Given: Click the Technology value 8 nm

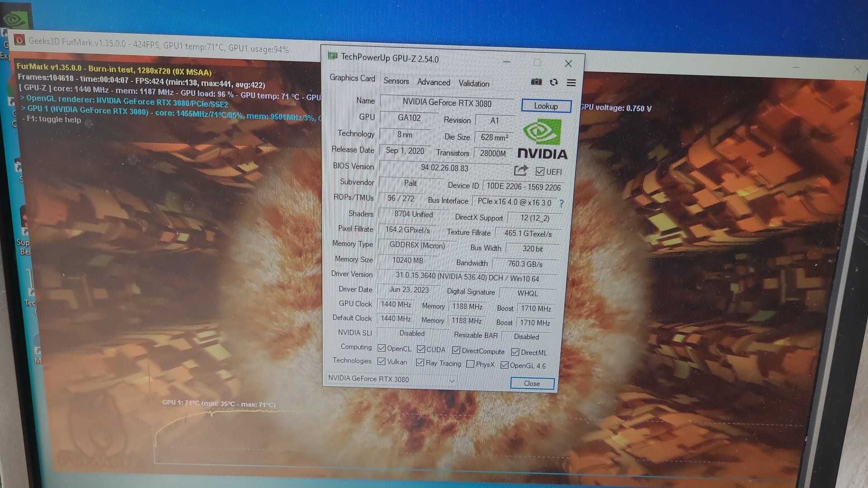Looking at the screenshot, I should (405, 134).
